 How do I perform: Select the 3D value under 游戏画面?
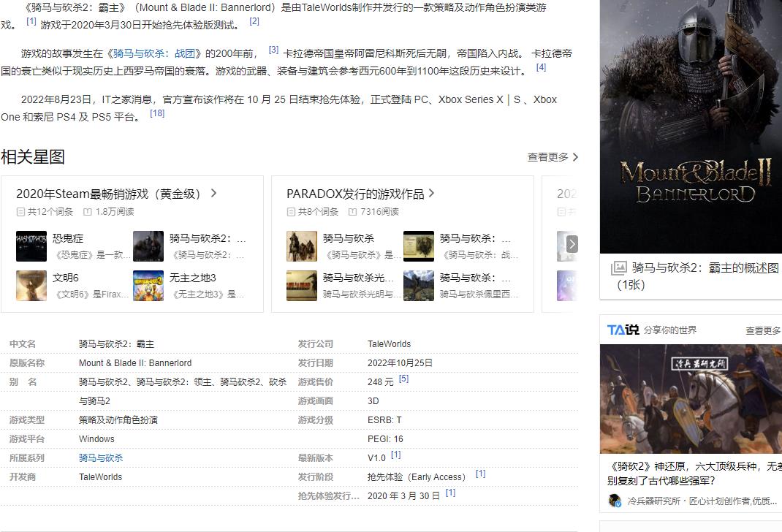[373, 401]
